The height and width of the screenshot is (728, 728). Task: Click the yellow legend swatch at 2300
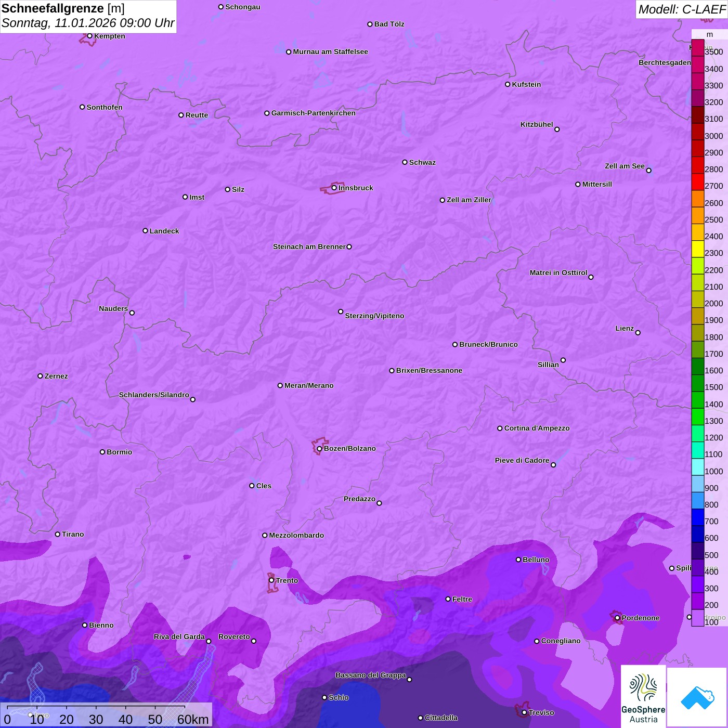(x=698, y=249)
